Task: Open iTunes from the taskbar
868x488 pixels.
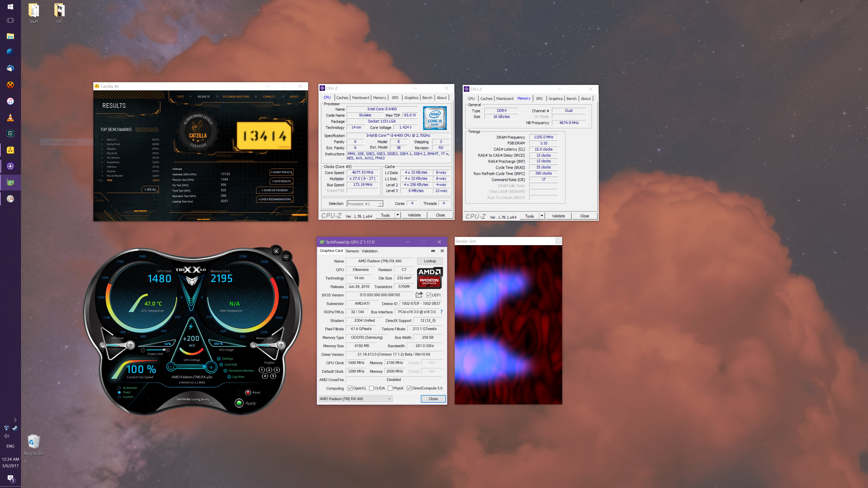Action: pyautogui.click(x=10, y=101)
